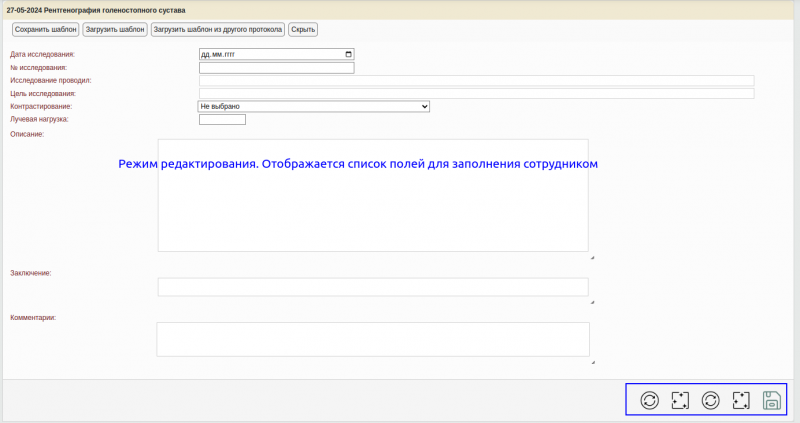Click Загрузить шаблон из другого протокола

(218, 29)
